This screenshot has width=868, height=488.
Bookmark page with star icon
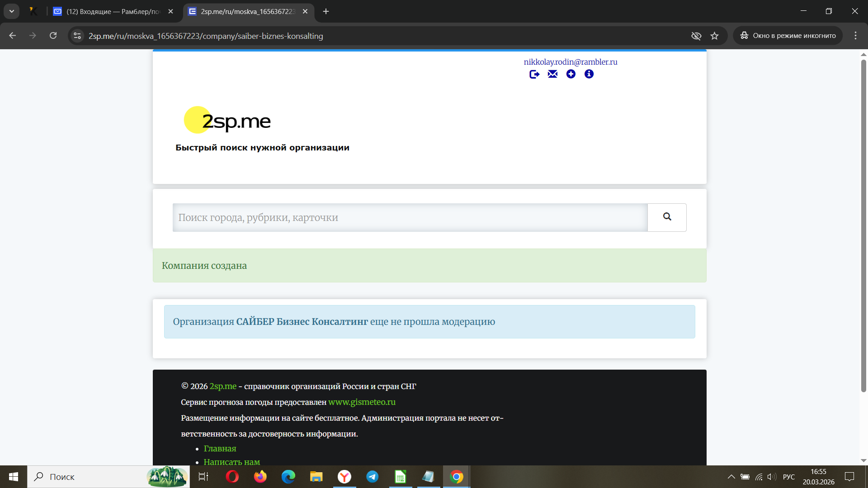click(x=714, y=36)
